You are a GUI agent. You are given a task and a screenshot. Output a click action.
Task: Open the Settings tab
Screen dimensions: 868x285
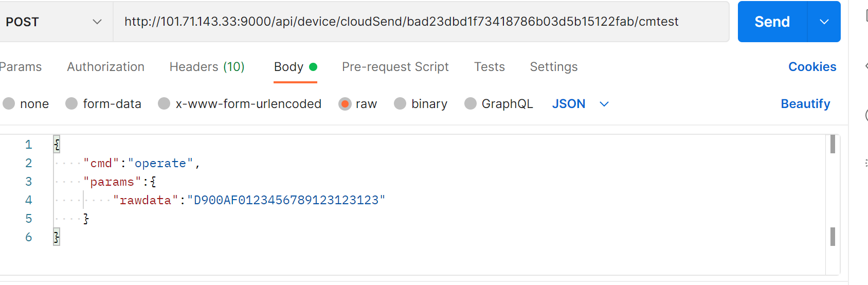(x=553, y=67)
